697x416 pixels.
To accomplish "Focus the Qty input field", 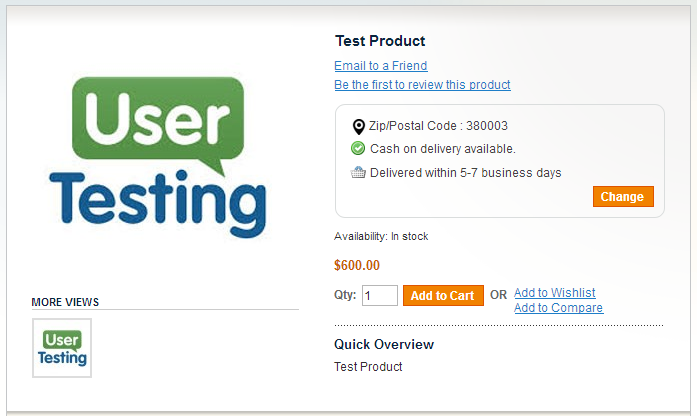I will click(x=380, y=296).
